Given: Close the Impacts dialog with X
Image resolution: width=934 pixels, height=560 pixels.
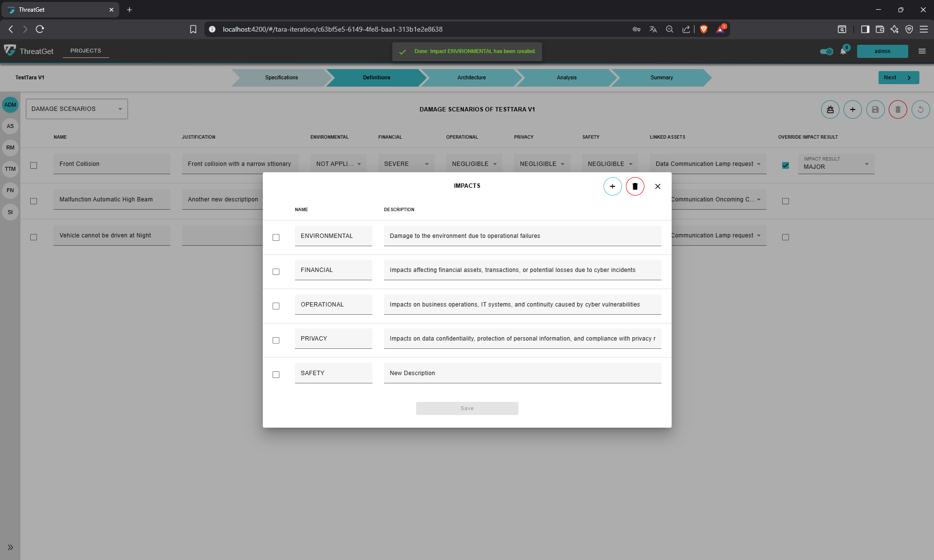Looking at the screenshot, I should tap(658, 186).
